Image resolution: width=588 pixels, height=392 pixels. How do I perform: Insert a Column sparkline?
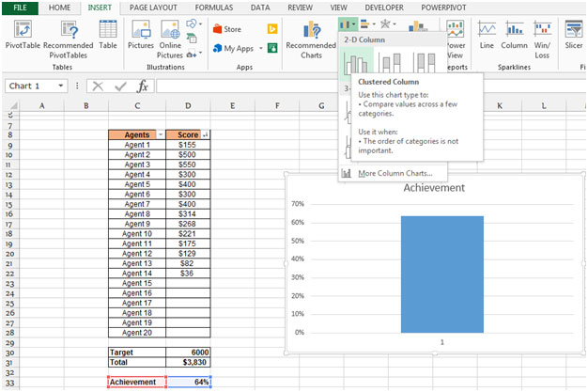tap(514, 35)
